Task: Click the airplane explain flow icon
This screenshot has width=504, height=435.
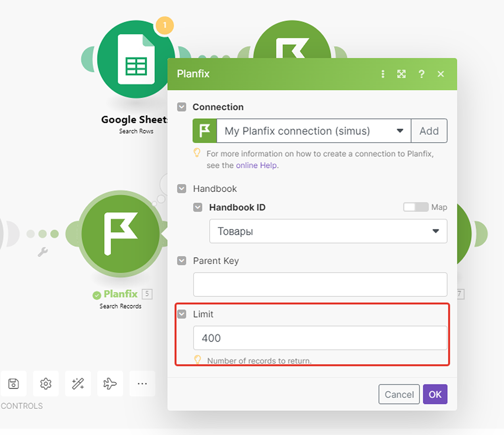Action: pyautogui.click(x=110, y=384)
